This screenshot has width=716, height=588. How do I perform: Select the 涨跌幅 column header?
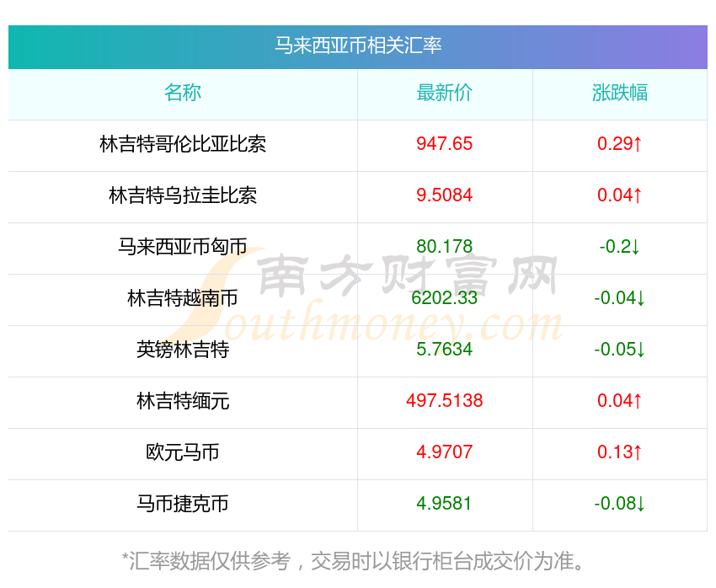(620, 93)
